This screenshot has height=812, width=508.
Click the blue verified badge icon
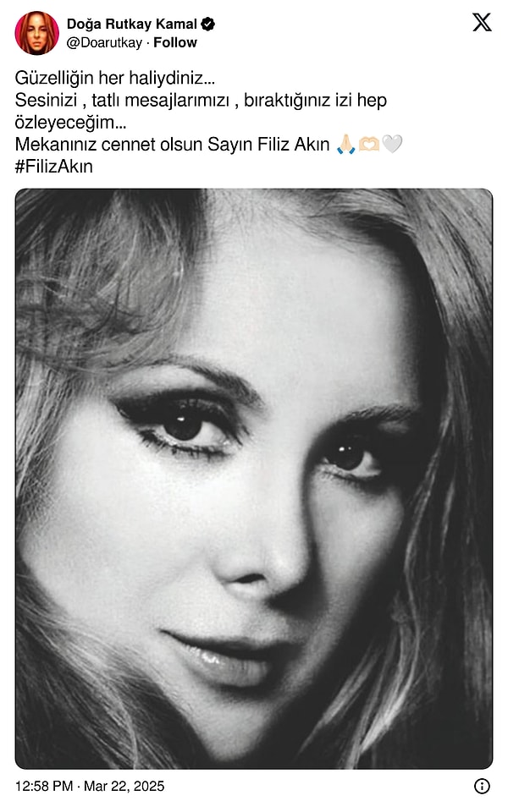coord(208,24)
